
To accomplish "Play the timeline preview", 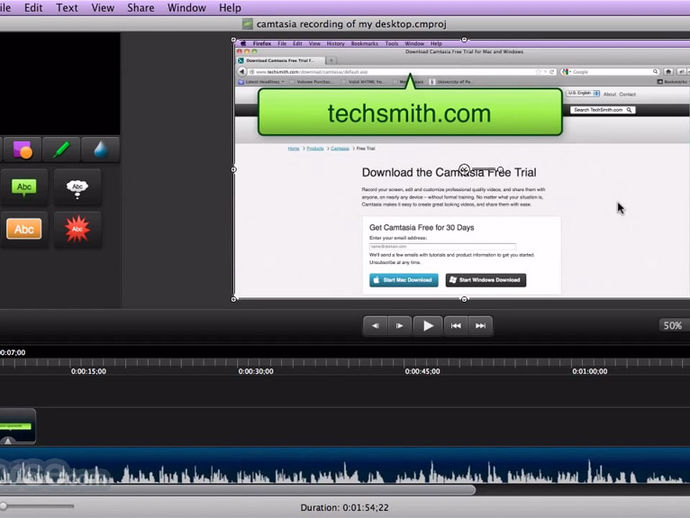I will pyautogui.click(x=428, y=326).
